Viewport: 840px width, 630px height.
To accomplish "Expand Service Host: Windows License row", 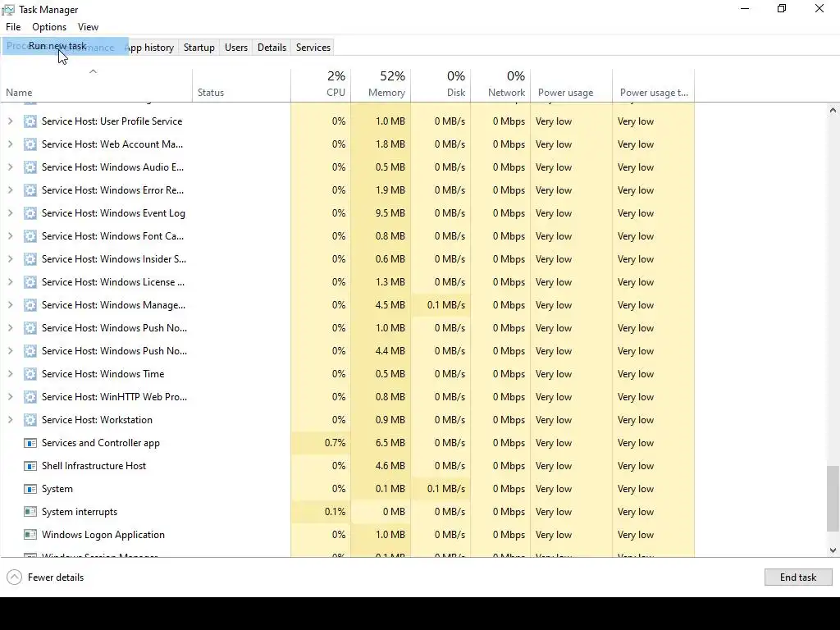I will 10,282.
